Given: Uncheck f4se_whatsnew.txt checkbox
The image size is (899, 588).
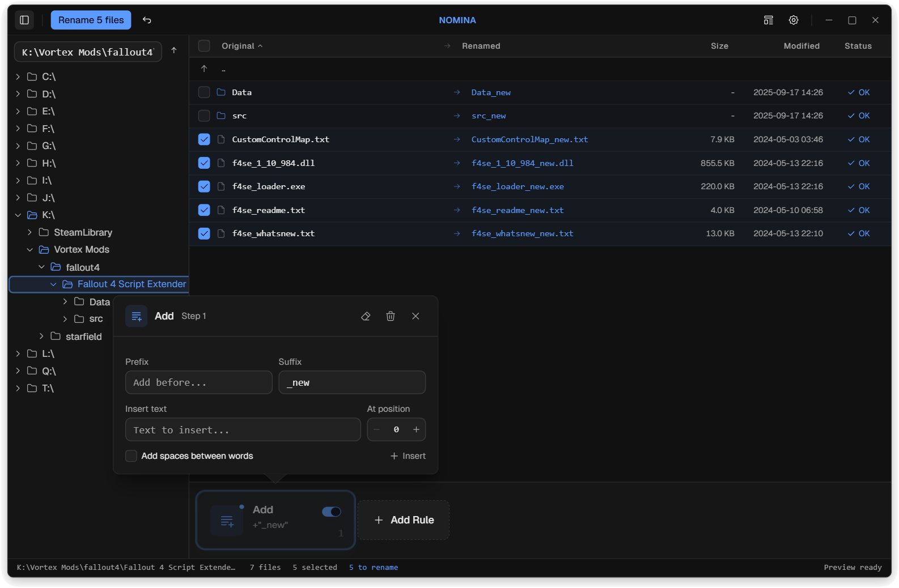Looking at the screenshot, I should (204, 233).
